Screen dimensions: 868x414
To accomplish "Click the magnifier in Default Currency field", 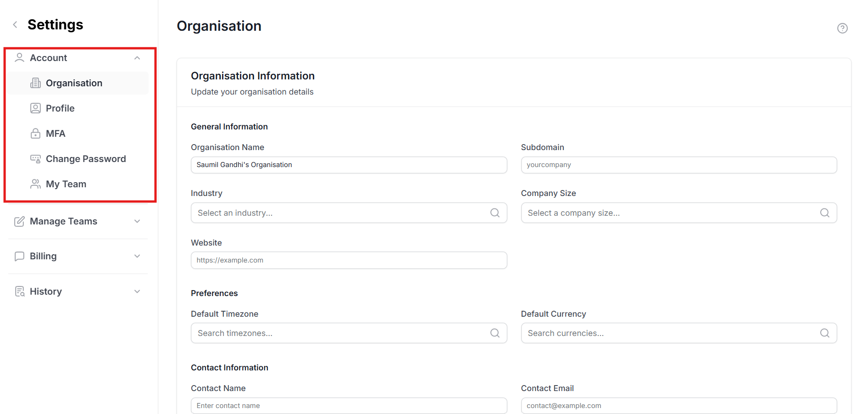I will 824,333.
